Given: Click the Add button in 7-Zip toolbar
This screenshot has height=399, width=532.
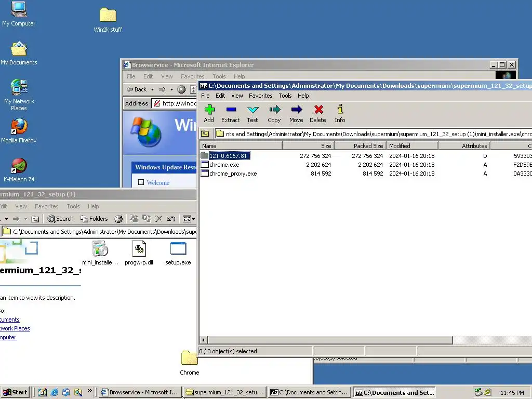Looking at the screenshot, I should [x=209, y=113].
